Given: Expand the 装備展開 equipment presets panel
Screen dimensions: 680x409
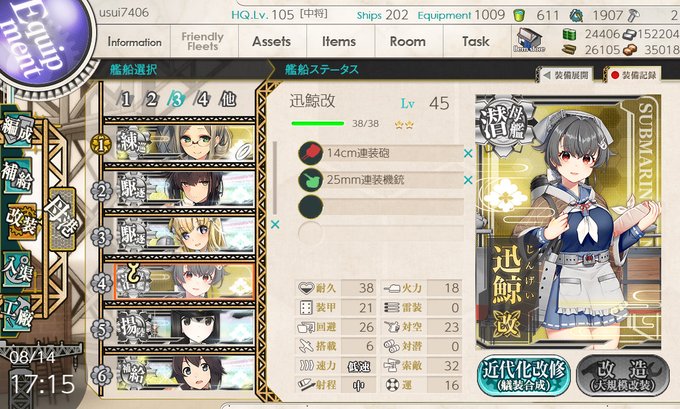Looking at the screenshot, I should click(x=566, y=75).
